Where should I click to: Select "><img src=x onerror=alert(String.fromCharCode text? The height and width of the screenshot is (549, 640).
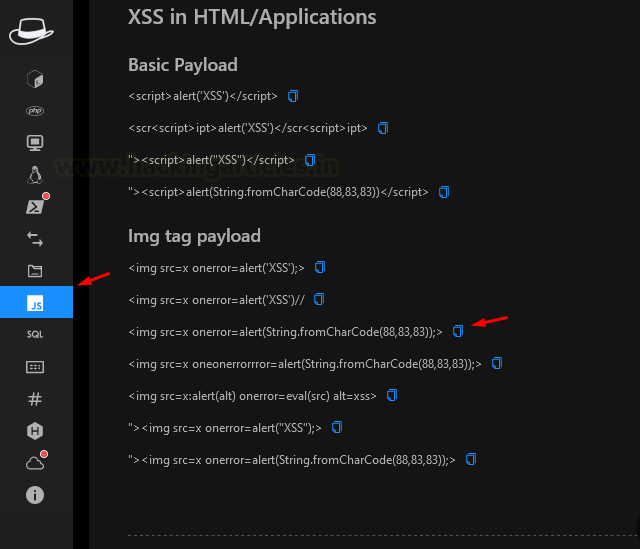(x=291, y=460)
